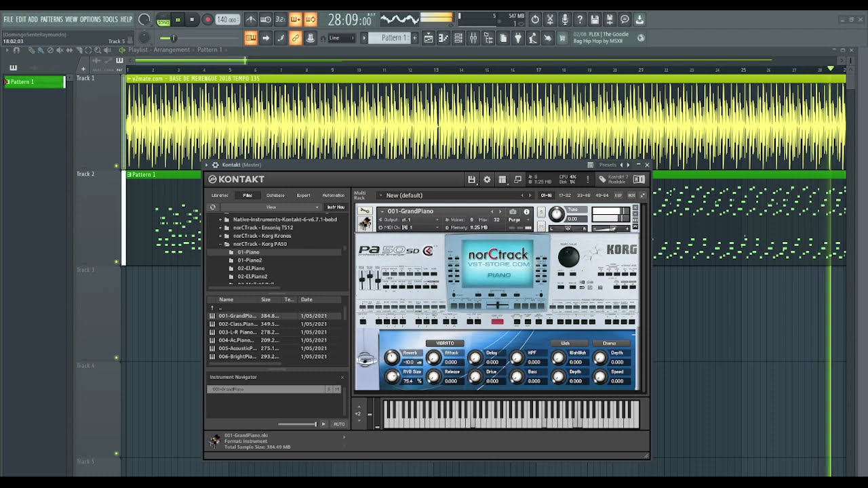Open the TOOLS menu
This screenshot has width=868, height=488.
[110, 20]
